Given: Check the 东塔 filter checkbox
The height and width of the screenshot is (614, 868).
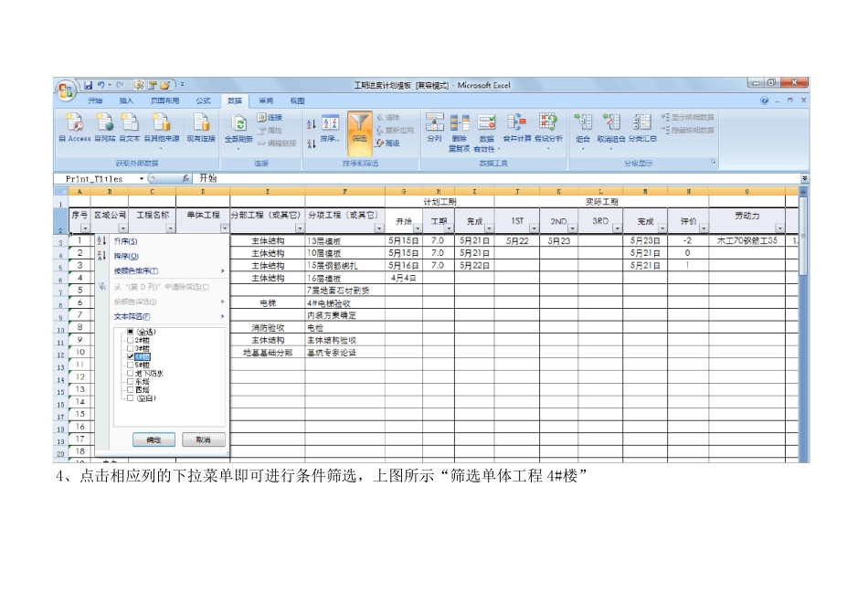Looking at the screenshot, I should click(x=130, y=382).
